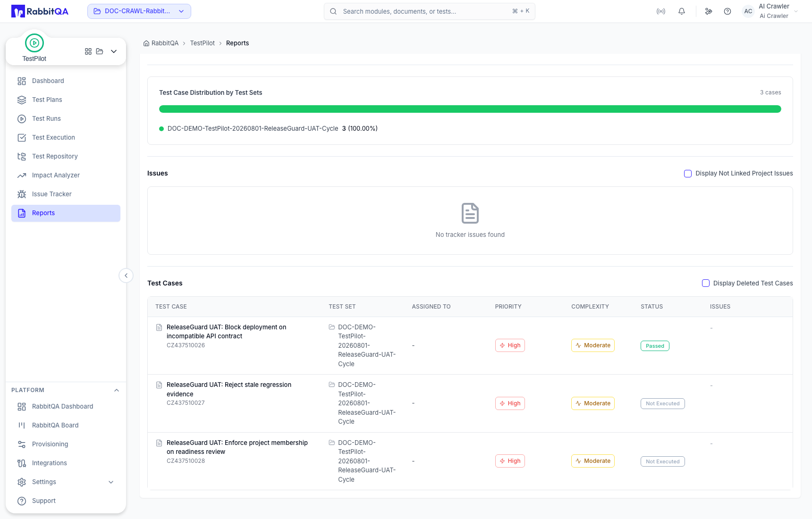This screenshot has width=812, height=519.
Task: Click the AC user avatar
Action: (x=748, y=11)
